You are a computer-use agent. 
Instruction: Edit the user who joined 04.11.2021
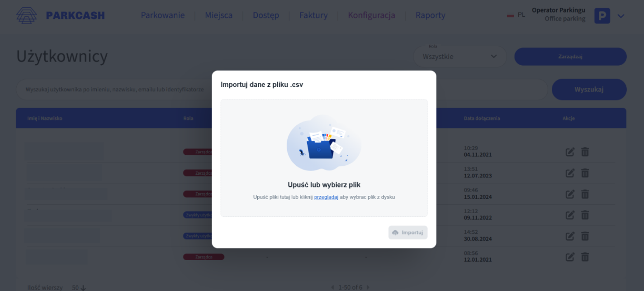pos(570,152)
